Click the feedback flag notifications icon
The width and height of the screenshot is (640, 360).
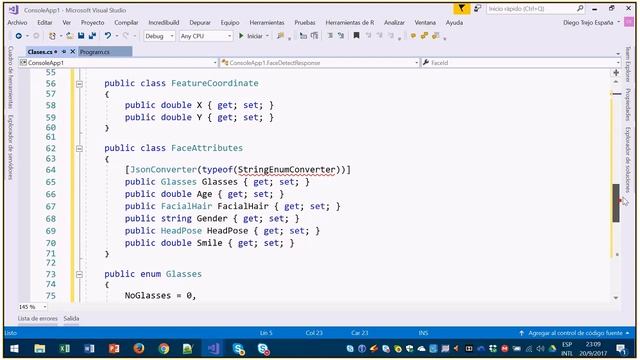461,8
